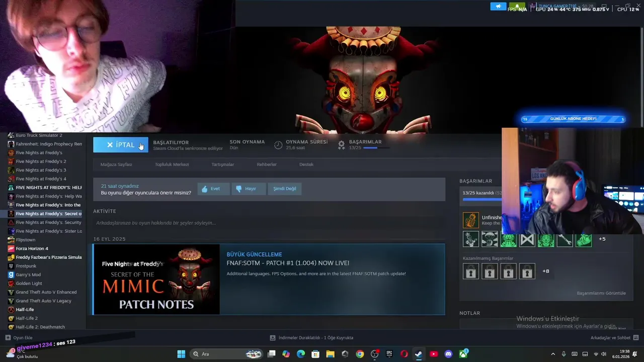Select the parachute crate achievement icon
The image size is (644, 362).
click(490, 239)
